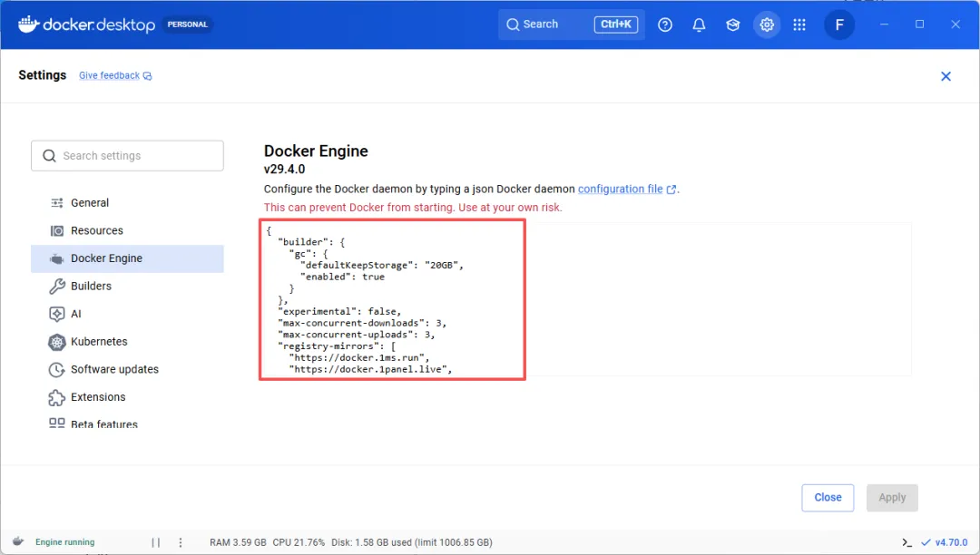This screenshot has width=980, height=555.
Task: Click the AI sparkle icon in sidebar
Action: click(57, 314)
